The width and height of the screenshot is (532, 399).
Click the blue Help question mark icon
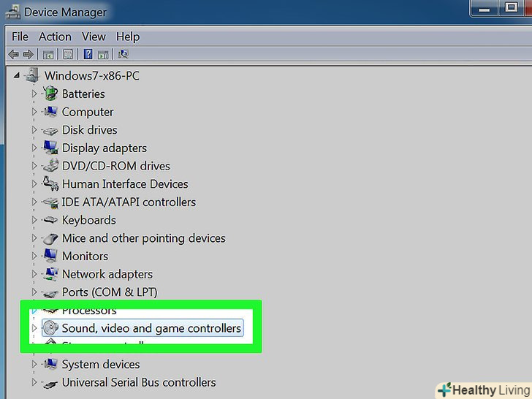[88, 54]
